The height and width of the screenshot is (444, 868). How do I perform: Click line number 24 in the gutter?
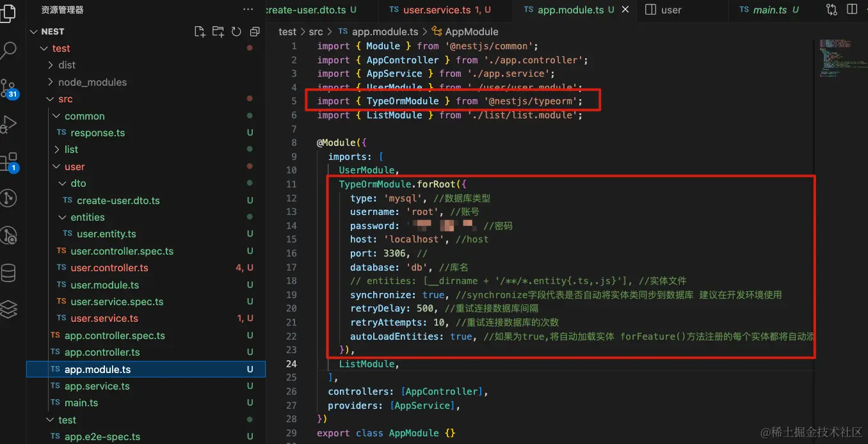(291, 364)
